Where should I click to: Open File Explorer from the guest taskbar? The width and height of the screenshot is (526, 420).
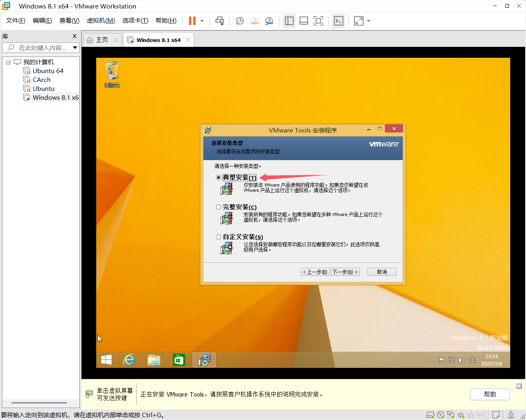pos(154,359)
